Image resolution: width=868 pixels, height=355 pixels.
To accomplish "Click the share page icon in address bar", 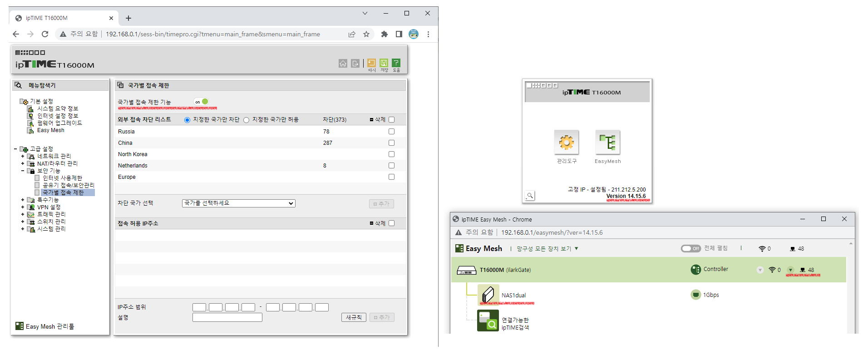I will [352, 34].
